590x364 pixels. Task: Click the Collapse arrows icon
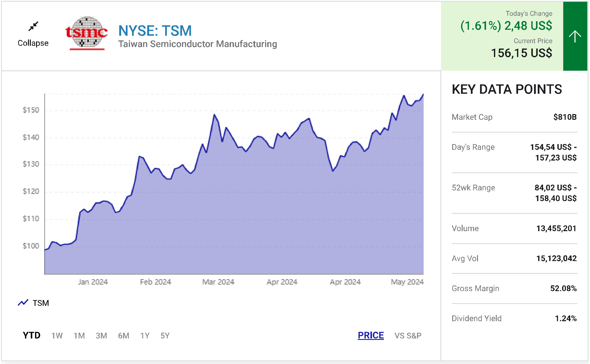point(33,26)
